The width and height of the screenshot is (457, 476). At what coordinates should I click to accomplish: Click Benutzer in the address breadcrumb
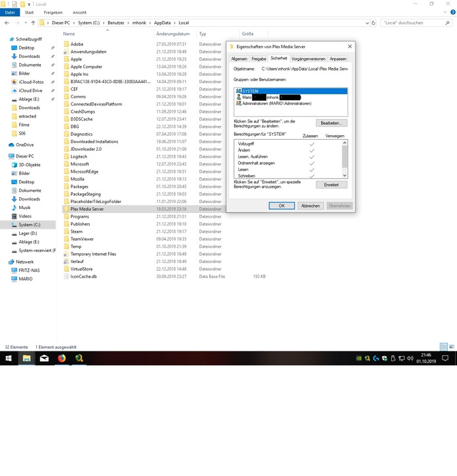coord(116,23)
